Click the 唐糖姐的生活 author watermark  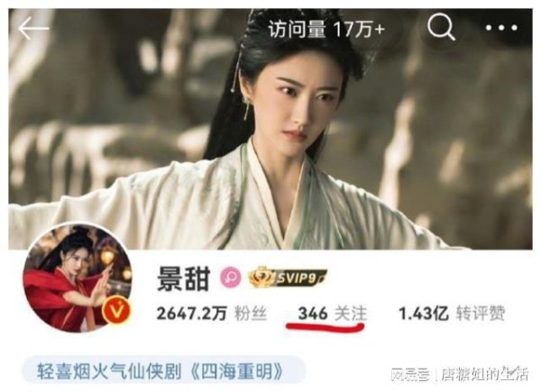point(484,374)
